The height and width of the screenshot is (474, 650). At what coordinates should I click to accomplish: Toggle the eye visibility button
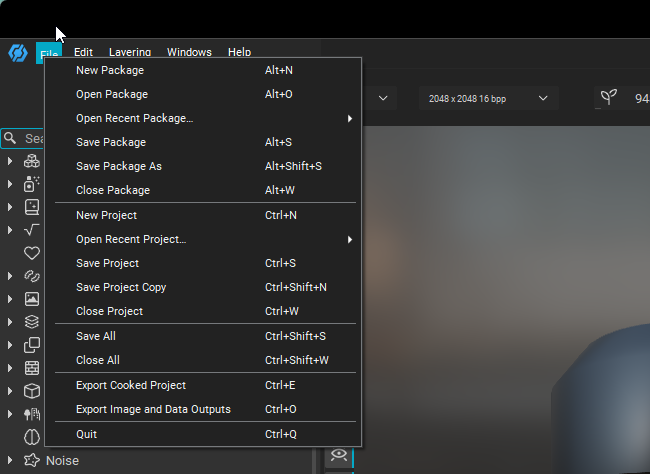(339, 456)
